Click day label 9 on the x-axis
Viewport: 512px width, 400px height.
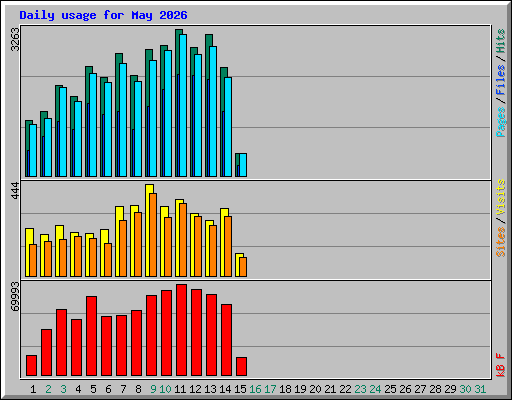(x=153, y=389)
